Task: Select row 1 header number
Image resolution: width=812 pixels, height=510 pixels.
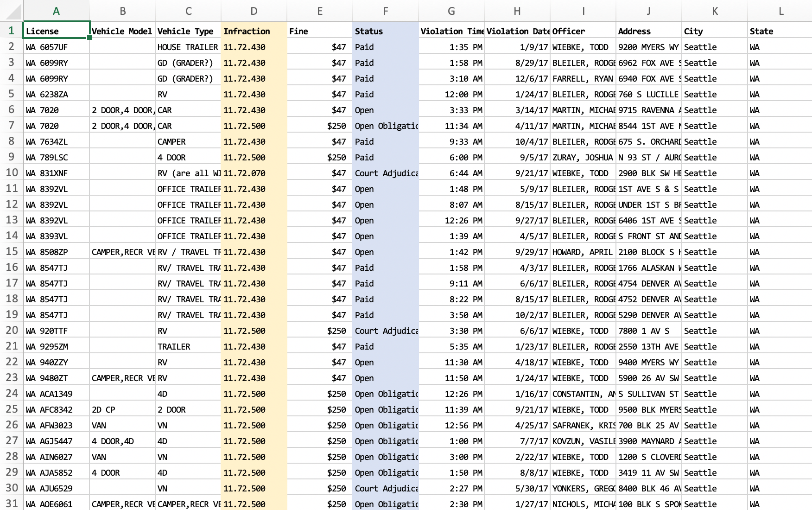Action: pyautogui.click(x=12, y=31)
